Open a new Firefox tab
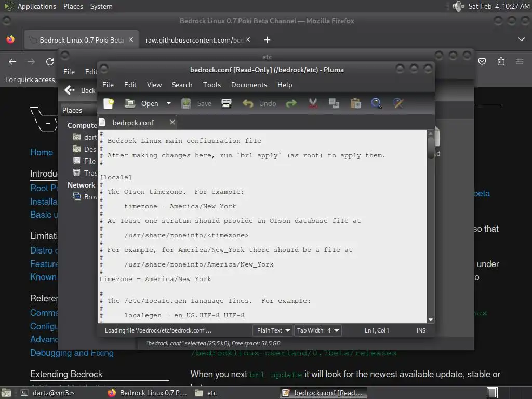This screenshot has width=532, height=399. pos(267,40)
